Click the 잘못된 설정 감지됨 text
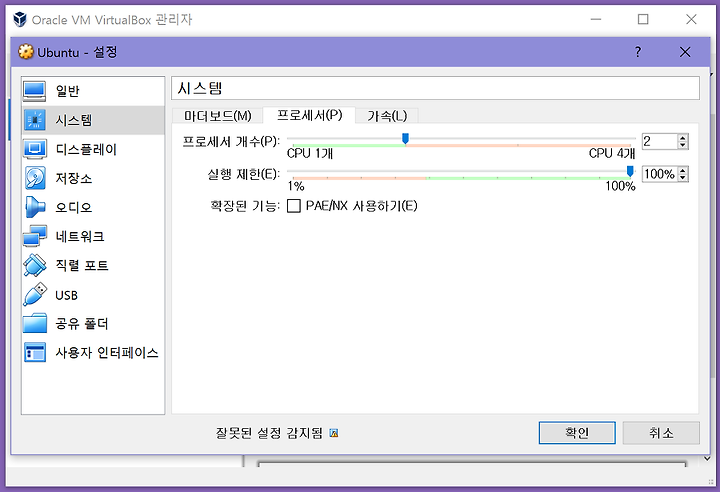Screen dimensions: 720x492 270,433
